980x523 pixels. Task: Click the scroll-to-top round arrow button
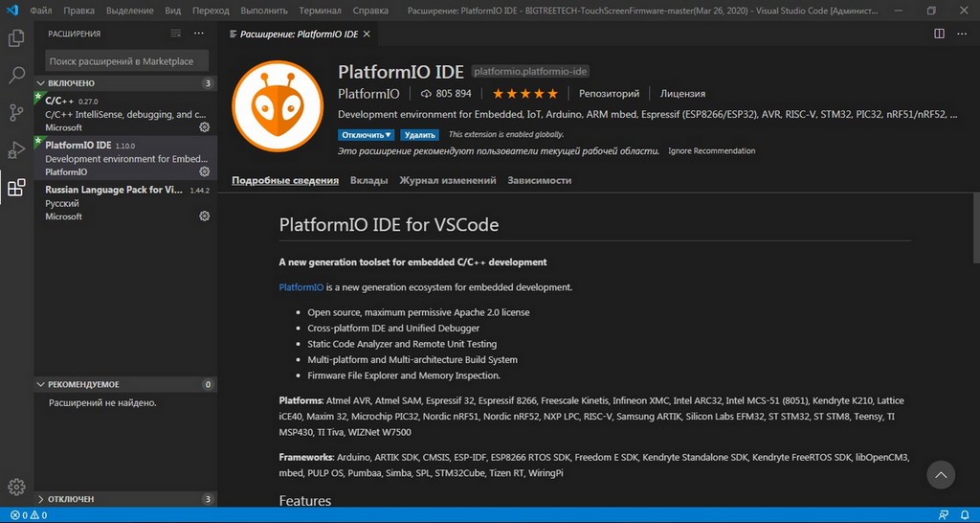[x=941, y=475]
